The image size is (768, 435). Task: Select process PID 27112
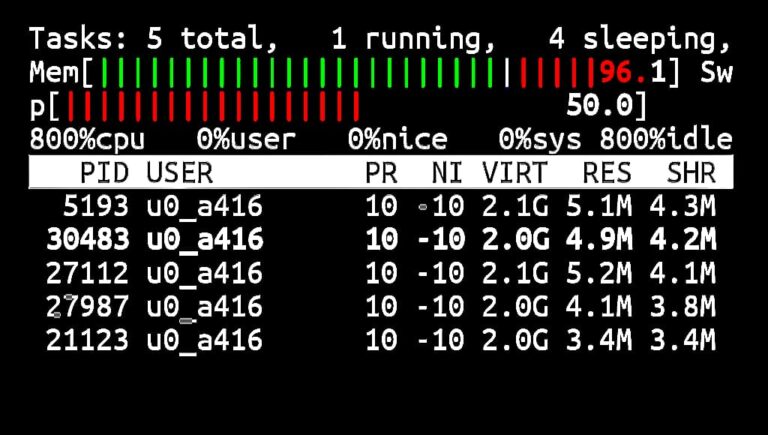point(381,273)
